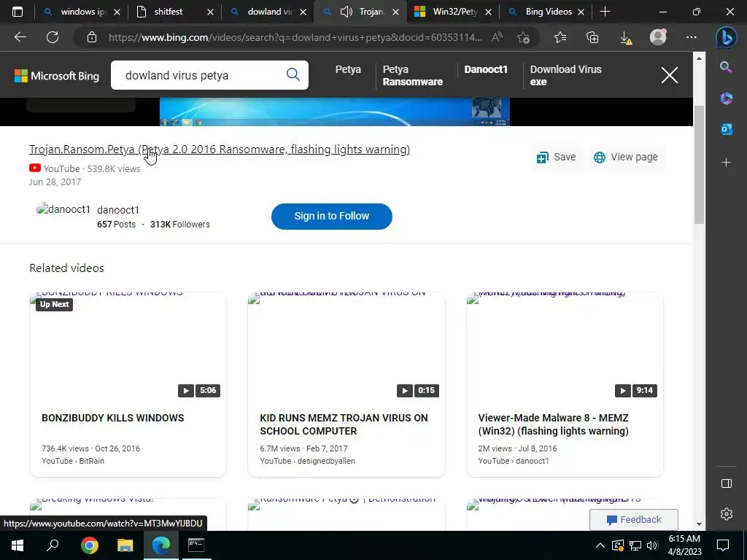Reload the page with the refresh icon

pyautogui.click(x=53, y=37)
